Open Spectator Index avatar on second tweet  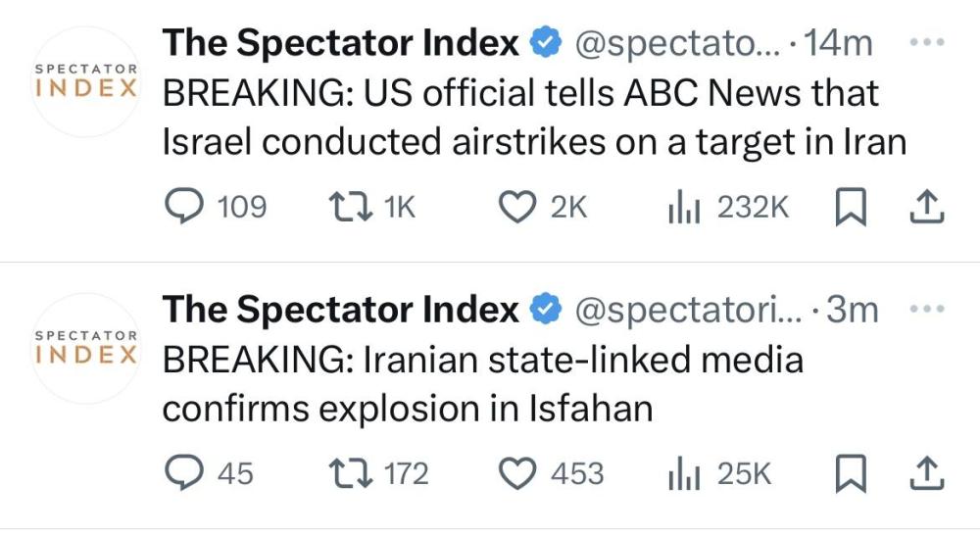(x=86, y=349)
